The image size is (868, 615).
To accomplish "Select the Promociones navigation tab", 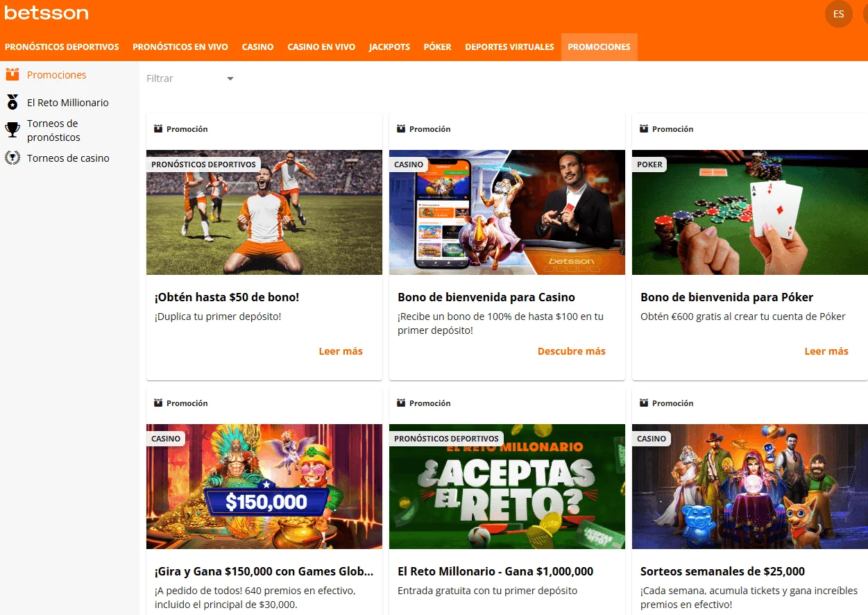I will point(599,47).
